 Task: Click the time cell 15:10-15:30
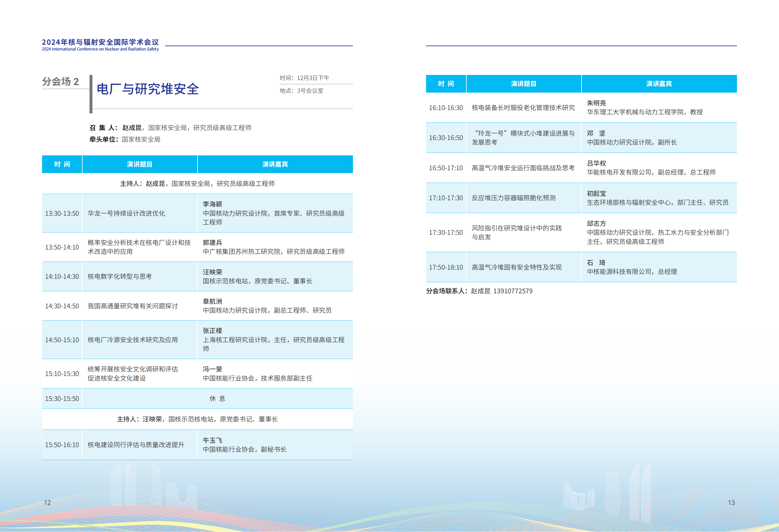coord(62,374)
